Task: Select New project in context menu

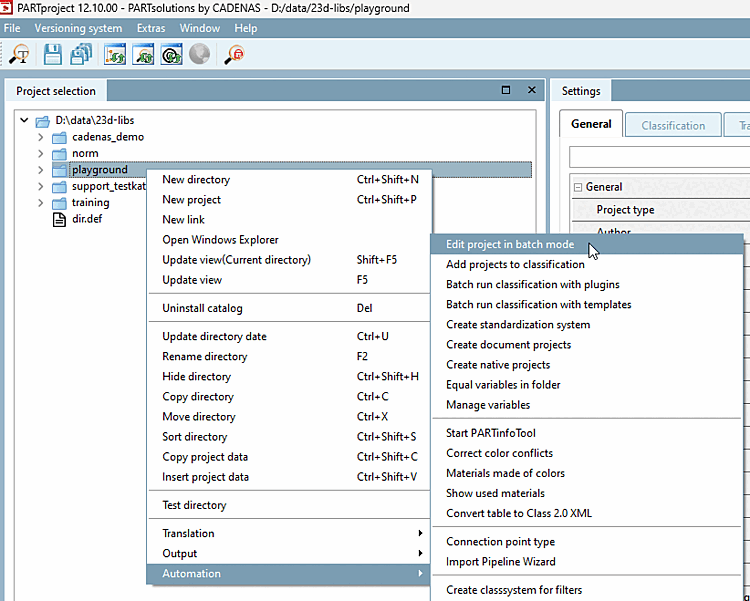Action: pyautogui.click(x=289, y=200)
